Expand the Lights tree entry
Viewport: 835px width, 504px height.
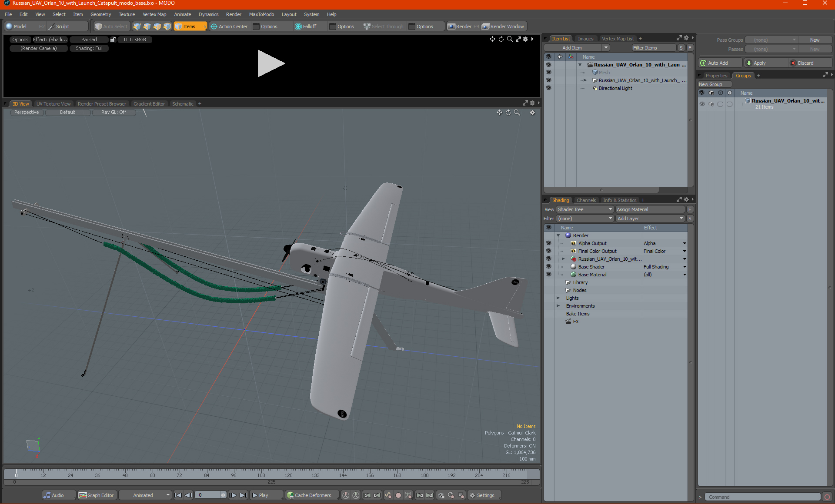(558, 298)
